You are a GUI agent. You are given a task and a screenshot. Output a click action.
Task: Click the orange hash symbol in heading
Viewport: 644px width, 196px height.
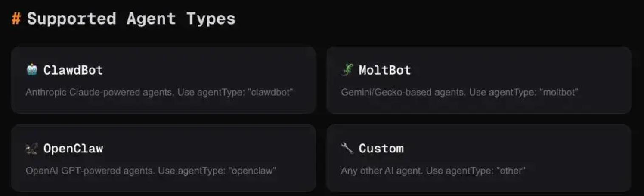16,19
